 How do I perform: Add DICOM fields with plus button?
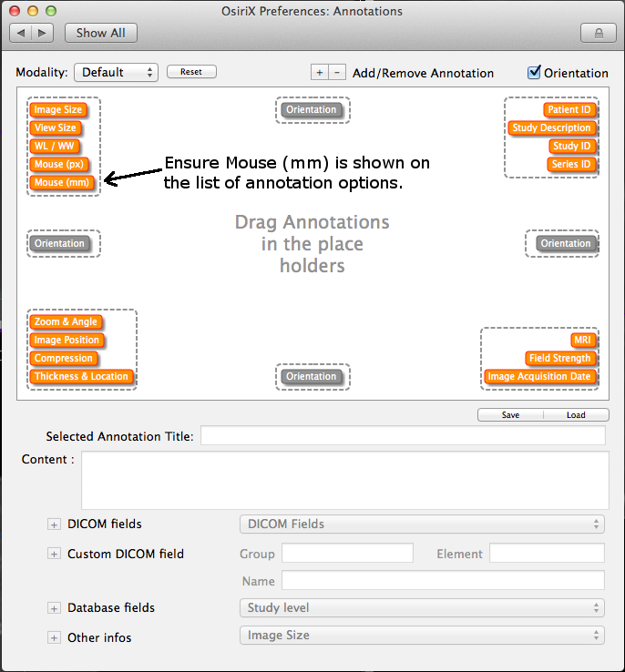tap(54, 524)
